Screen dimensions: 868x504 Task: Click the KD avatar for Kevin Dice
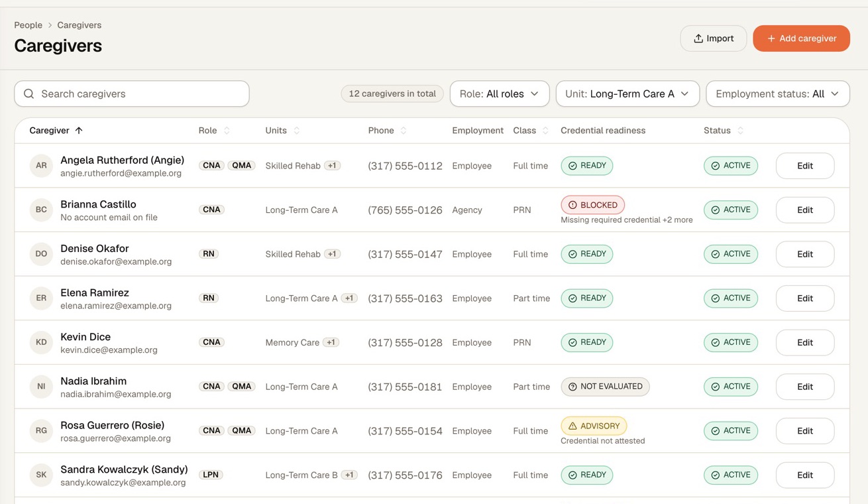41,342
